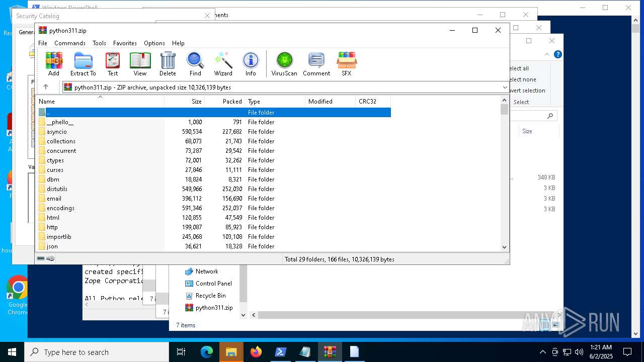Open Microsoft Edge from taskbar
This screenshot has width=644, height=362.
point(207,352)
